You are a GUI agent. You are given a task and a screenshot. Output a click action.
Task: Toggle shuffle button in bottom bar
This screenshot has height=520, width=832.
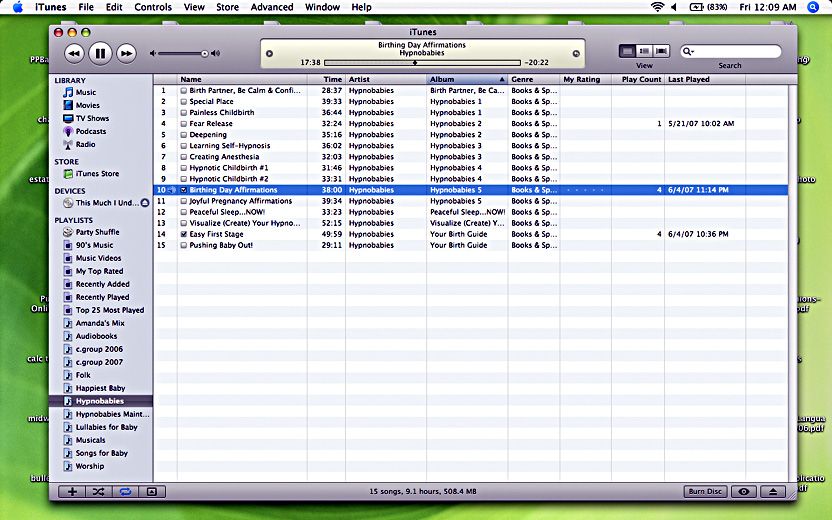click(x=99, y=492)
